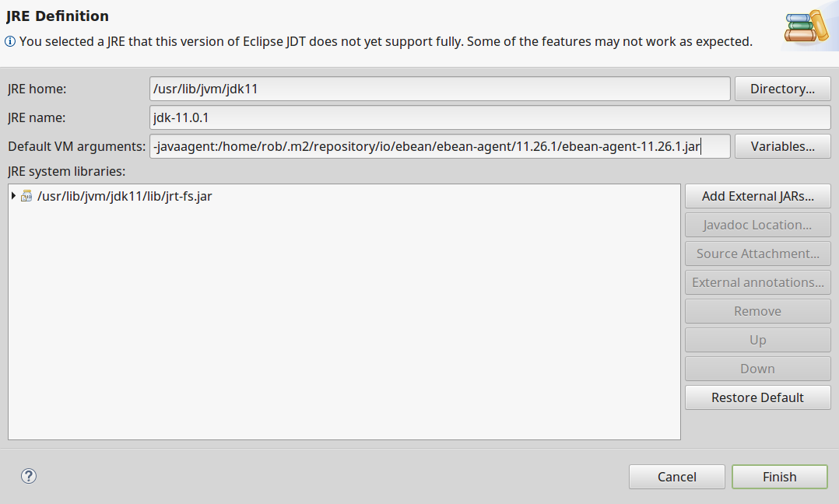Click Source Attachment button
Viewport: 839px width, 504px height.
point(758,254)
